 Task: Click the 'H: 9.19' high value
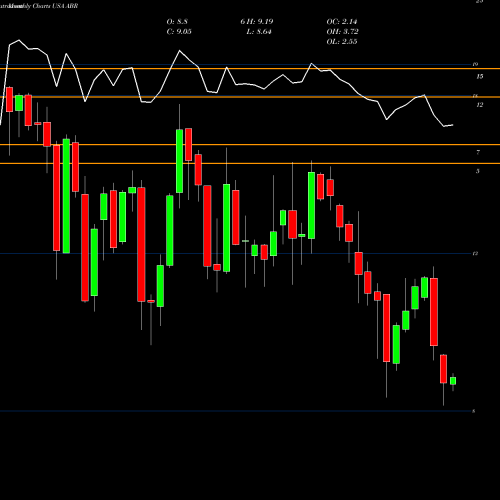tap(260, 22)
